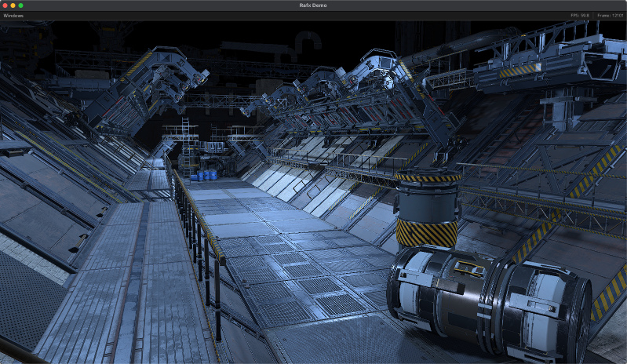Open the Windows menu
This screenshot has width=627, height=364.
coord(13,16)
